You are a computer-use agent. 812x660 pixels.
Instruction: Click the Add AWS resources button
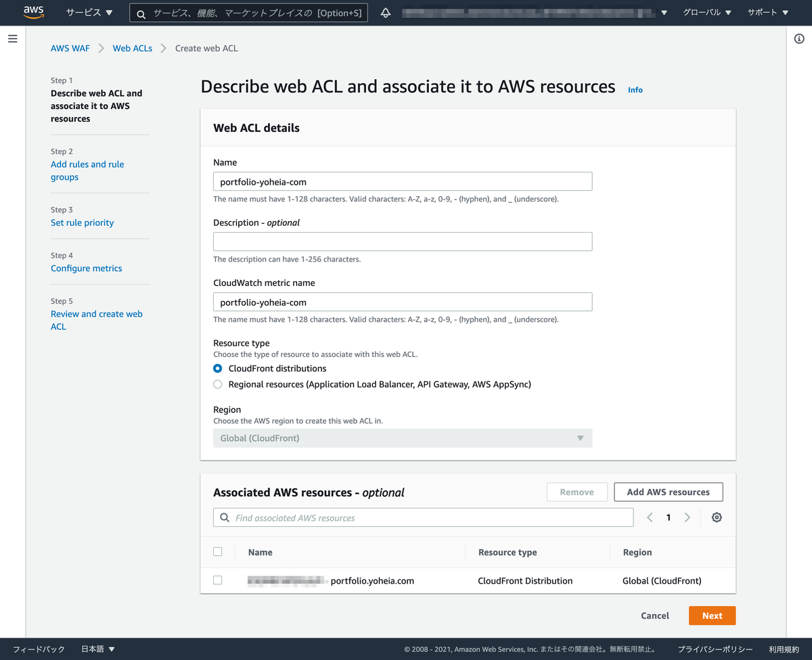[x=668, y=492]
